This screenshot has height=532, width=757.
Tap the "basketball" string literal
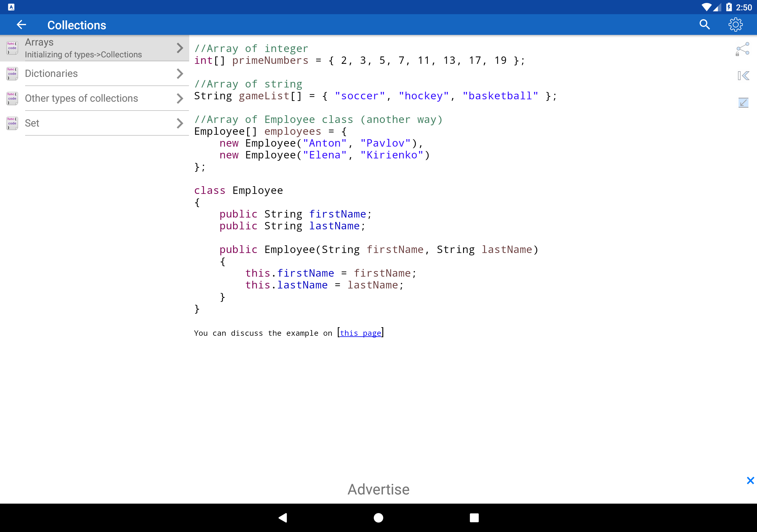(x=500, y=96)
